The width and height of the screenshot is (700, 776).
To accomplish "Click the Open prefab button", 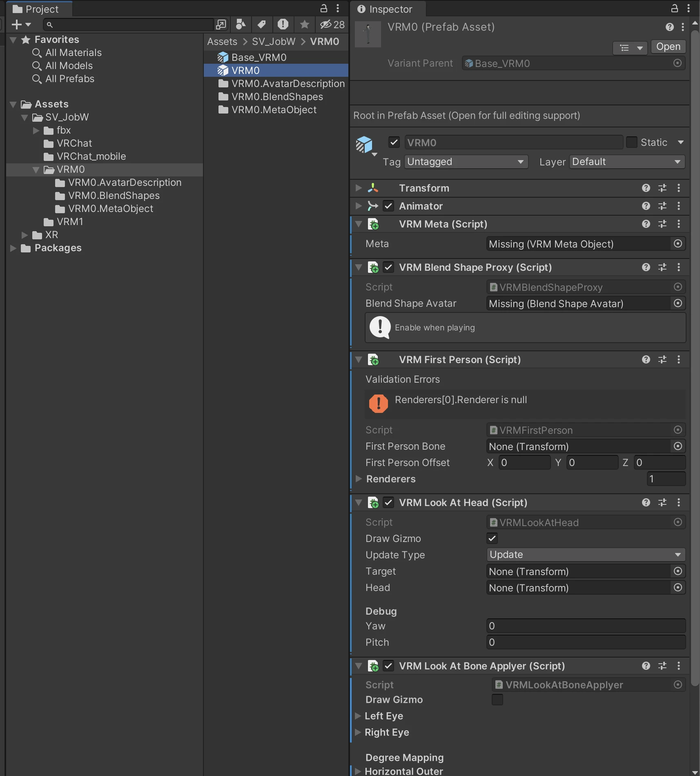I will (x=668, y=47).
